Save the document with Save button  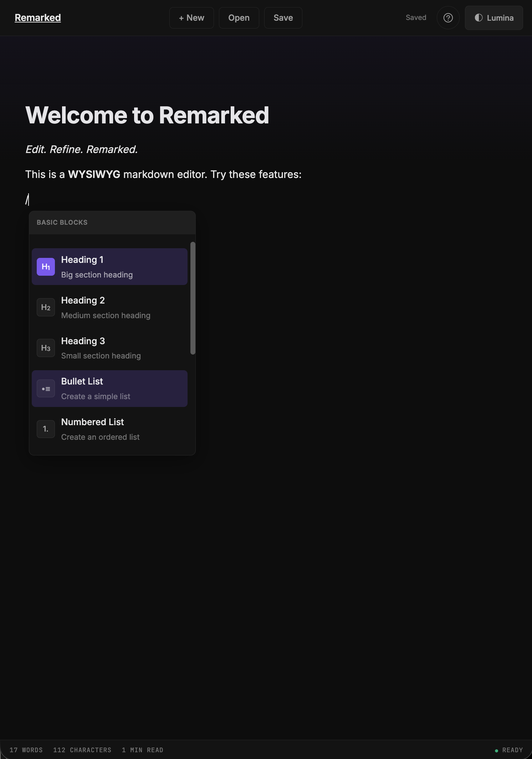[x=283, y=18]
